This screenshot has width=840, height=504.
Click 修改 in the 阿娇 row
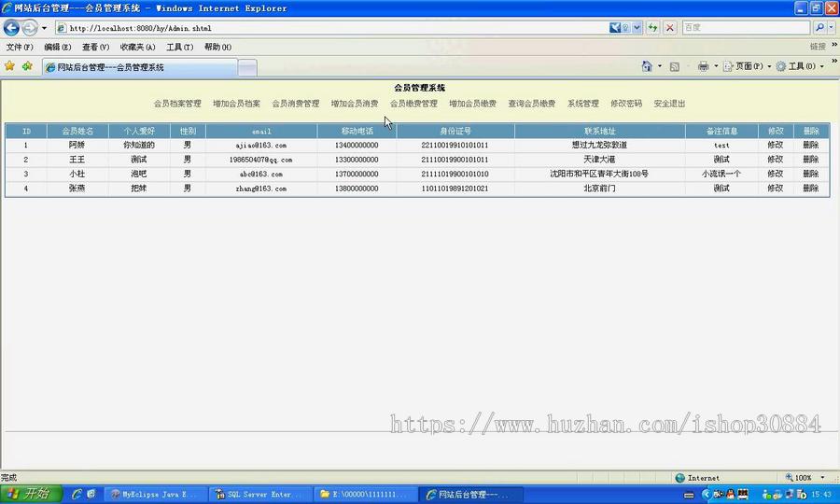(x=776, y=146)
